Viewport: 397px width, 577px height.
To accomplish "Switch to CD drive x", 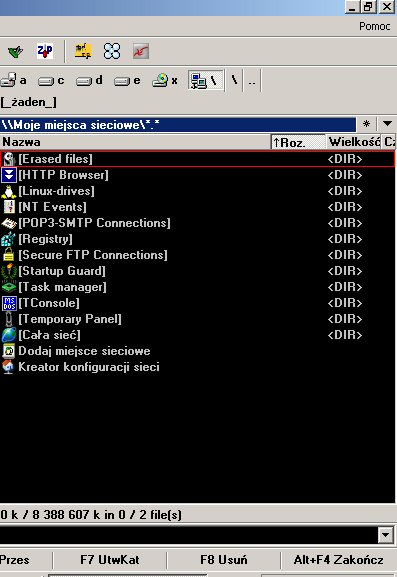I will tap(165, 81).
